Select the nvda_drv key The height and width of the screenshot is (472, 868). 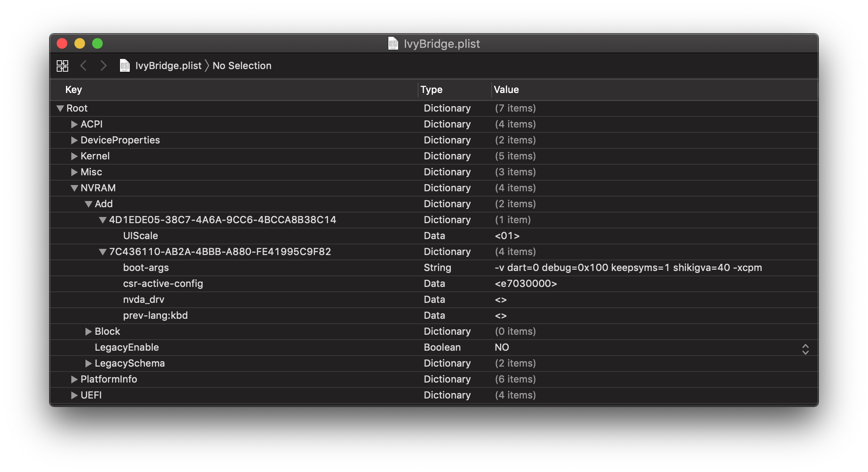[143, 300]
